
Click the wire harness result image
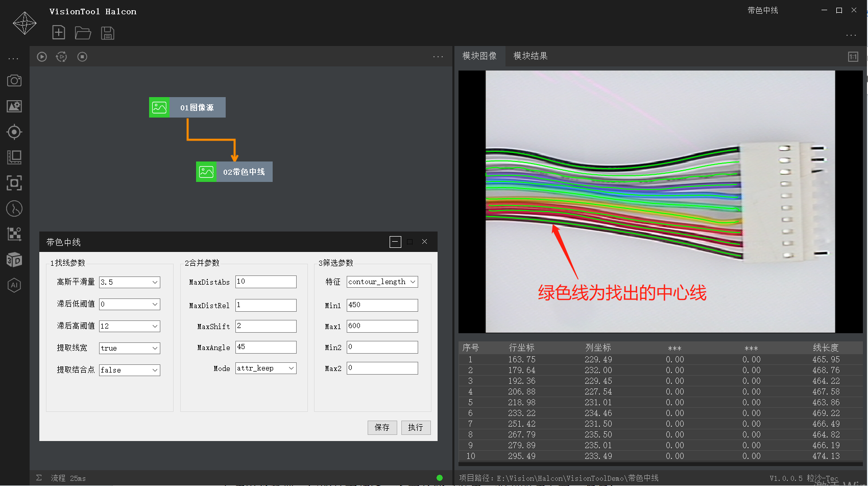[x=660, y=201]
